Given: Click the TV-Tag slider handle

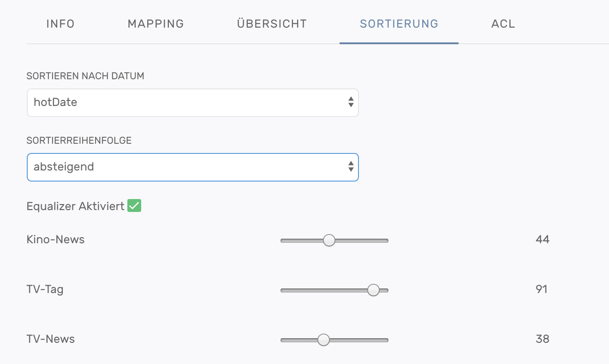Looking at the screenshot, I should tap(373, 290).
